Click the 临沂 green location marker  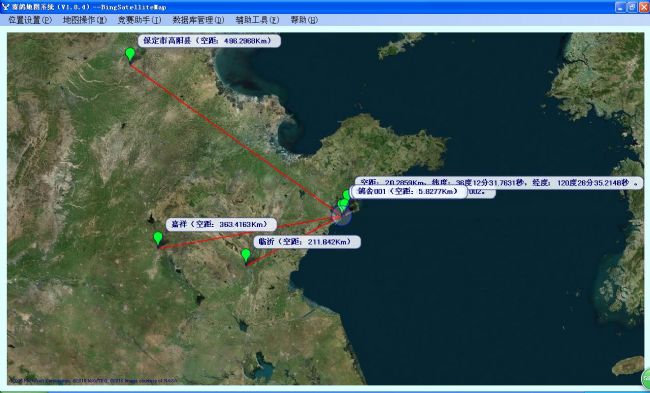click(246, 255)
